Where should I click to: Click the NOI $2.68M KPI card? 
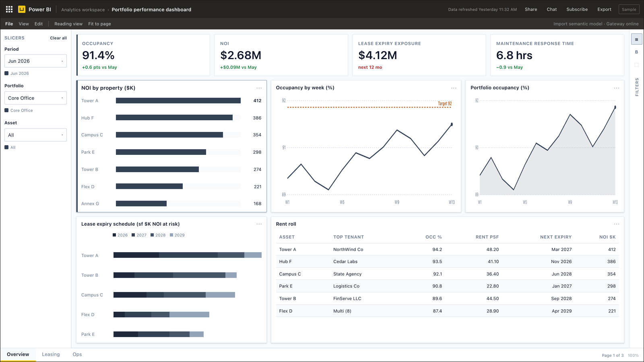click(281, 55)
